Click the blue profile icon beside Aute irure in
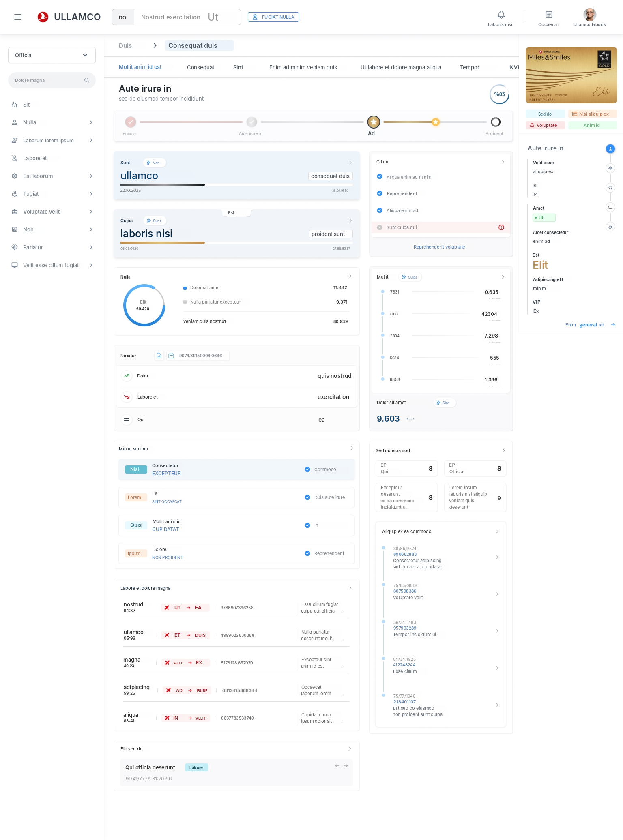623x840 pixels. (610, 149)
